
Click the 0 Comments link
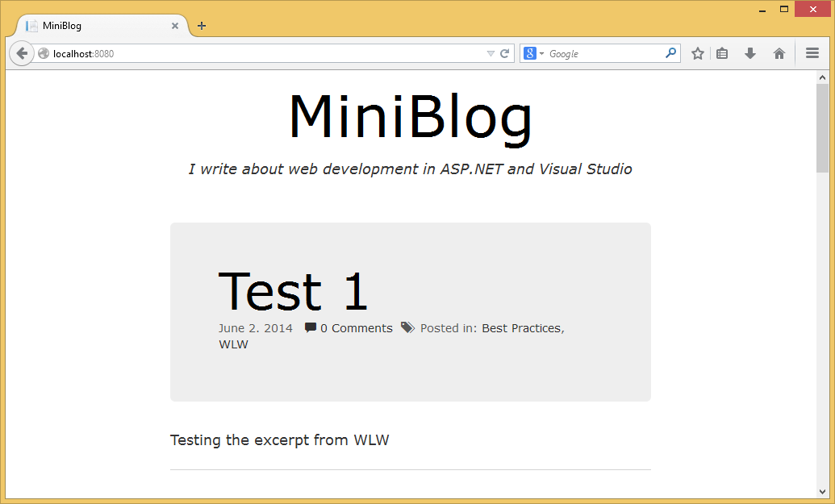(x=355, y=327)
